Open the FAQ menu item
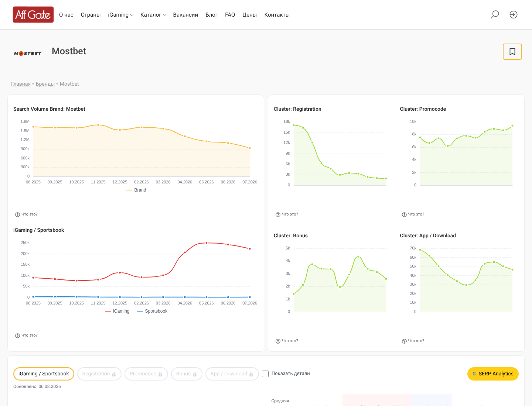The image size is (532, 406). [230, 15]
